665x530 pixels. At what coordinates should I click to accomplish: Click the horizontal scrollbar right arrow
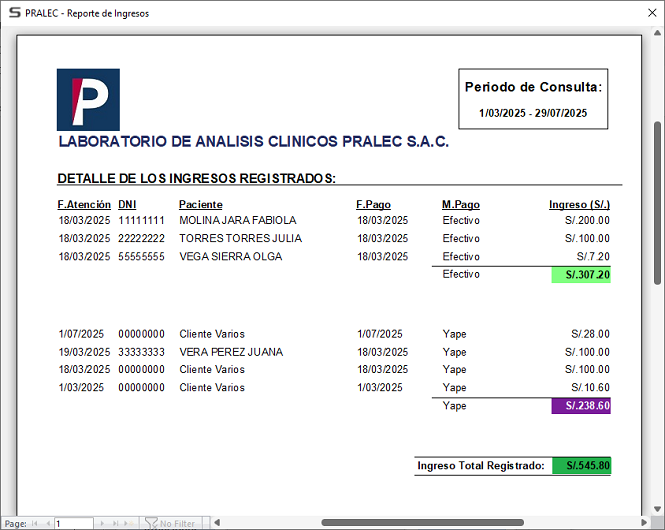coord(642,523)
